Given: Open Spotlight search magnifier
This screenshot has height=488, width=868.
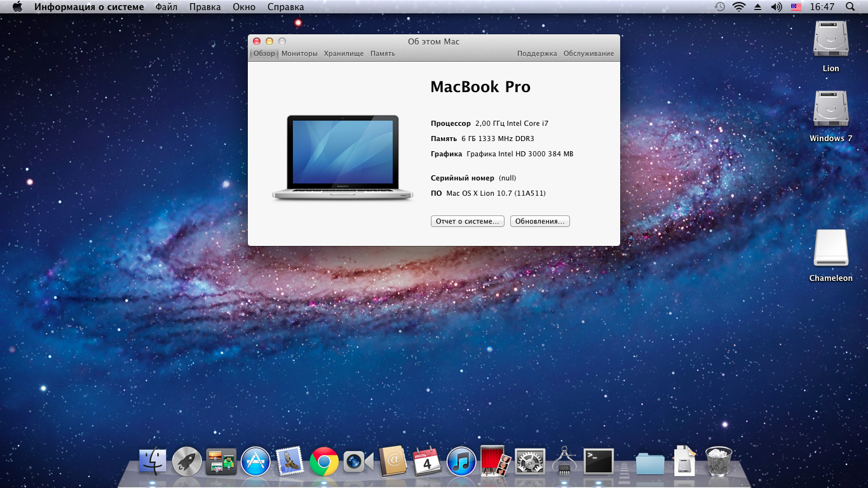Looking at the screenshot, I should click(851, 7).
